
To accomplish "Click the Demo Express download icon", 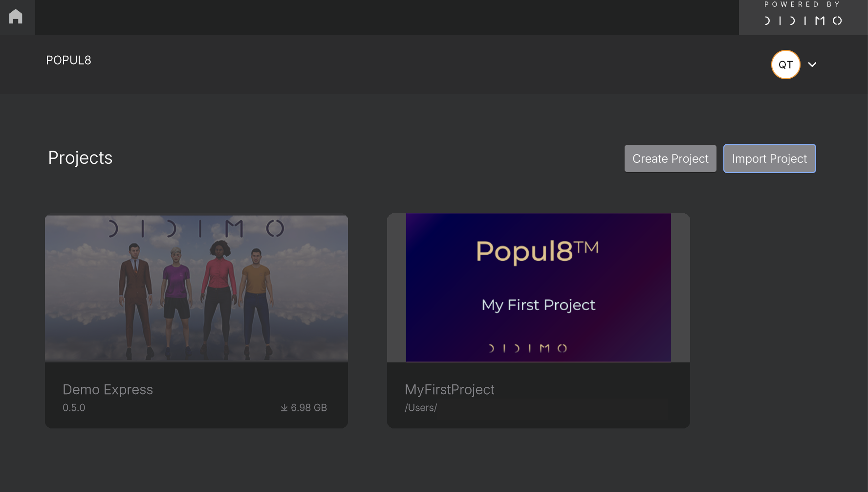I will [284, 407].
